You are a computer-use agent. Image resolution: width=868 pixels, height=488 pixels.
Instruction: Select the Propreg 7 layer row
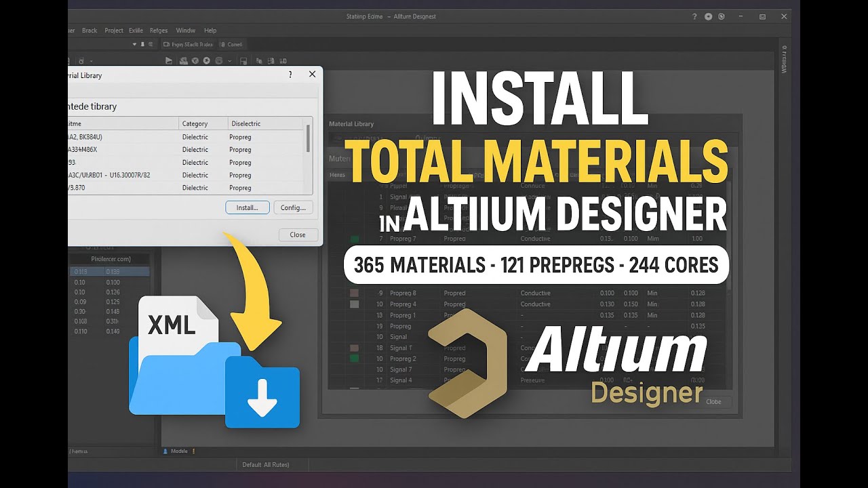[x=527, y=239]
